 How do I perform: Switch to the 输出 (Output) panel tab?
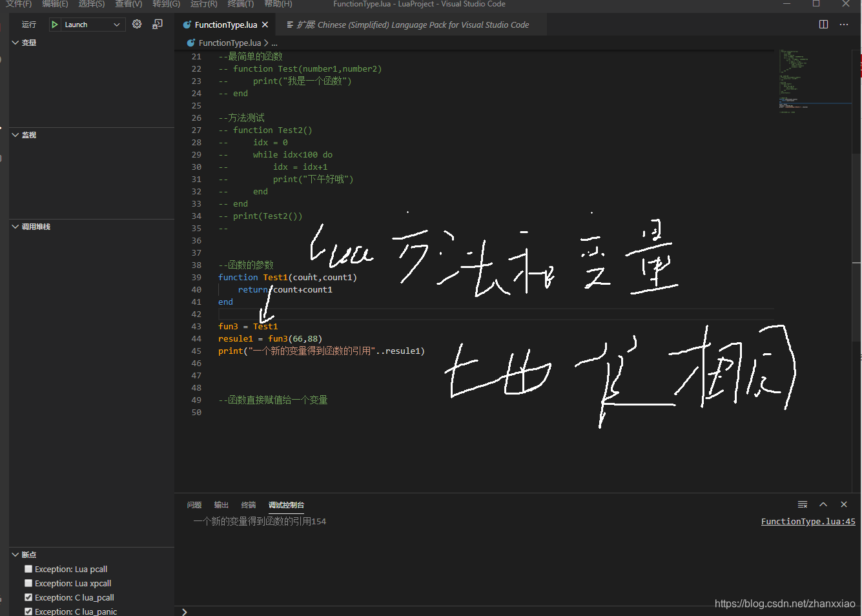221,505
